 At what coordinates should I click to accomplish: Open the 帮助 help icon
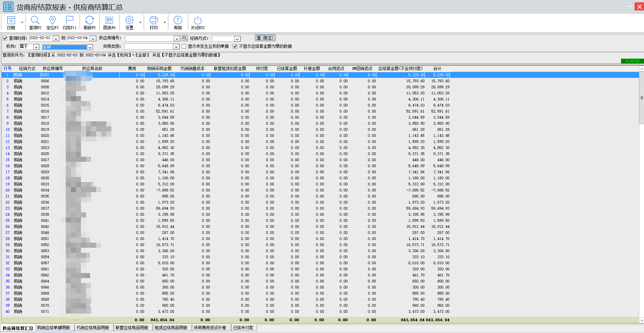[178, 21]
